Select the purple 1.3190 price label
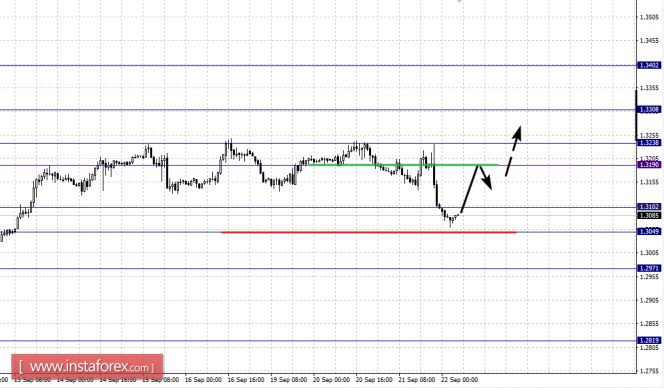 pyautogui.click(x=649, y=165)
